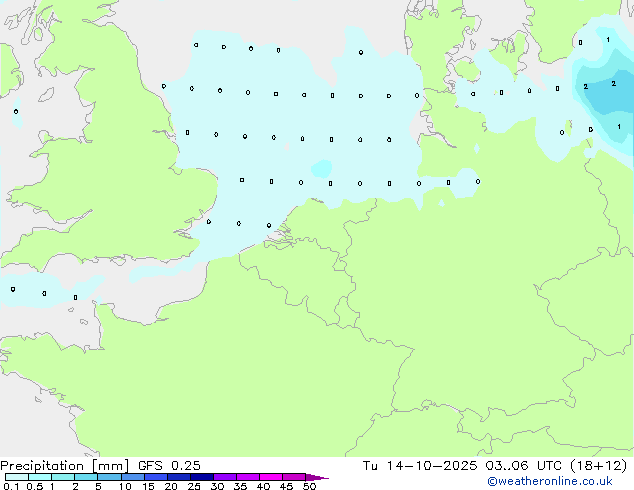Click the "Tu 14-10-2025" date text
This screenshot has height=490, width=634.
420,466
